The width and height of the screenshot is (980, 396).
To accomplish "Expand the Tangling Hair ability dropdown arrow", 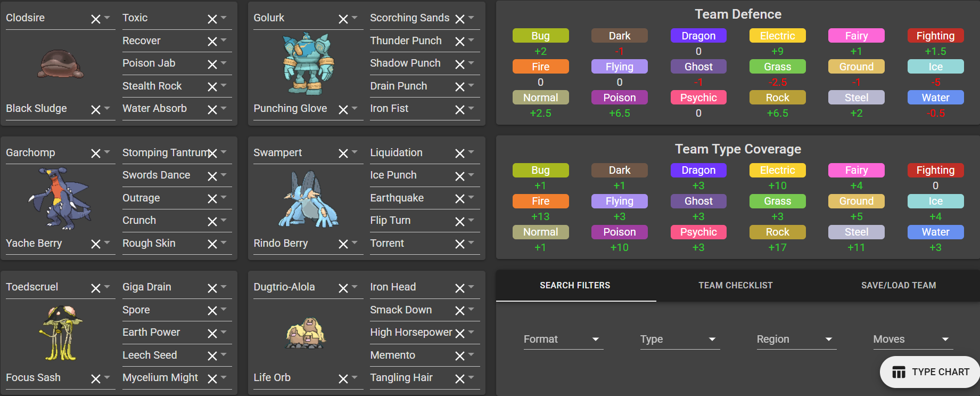I will 472,378.
